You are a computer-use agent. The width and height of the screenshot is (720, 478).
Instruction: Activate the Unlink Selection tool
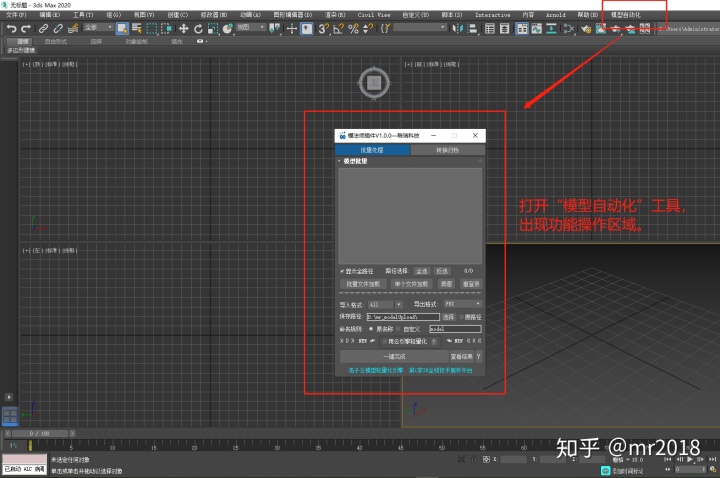coord(58,29)
